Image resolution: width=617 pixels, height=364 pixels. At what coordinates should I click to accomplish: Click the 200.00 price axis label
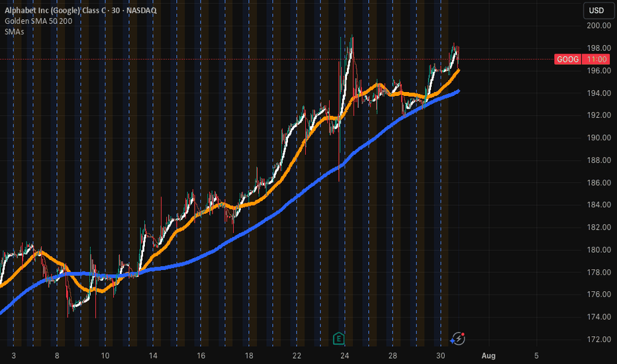coord(598,26)
